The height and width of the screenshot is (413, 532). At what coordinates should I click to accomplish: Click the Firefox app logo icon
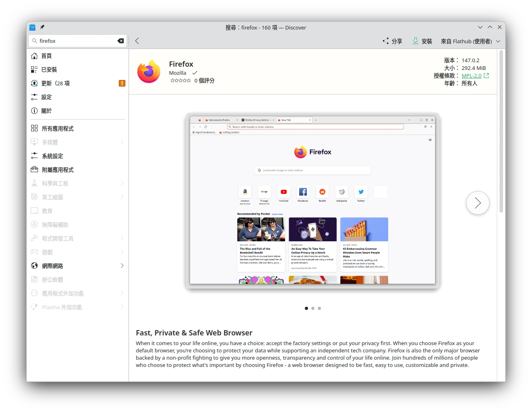(x=149, y=72)
